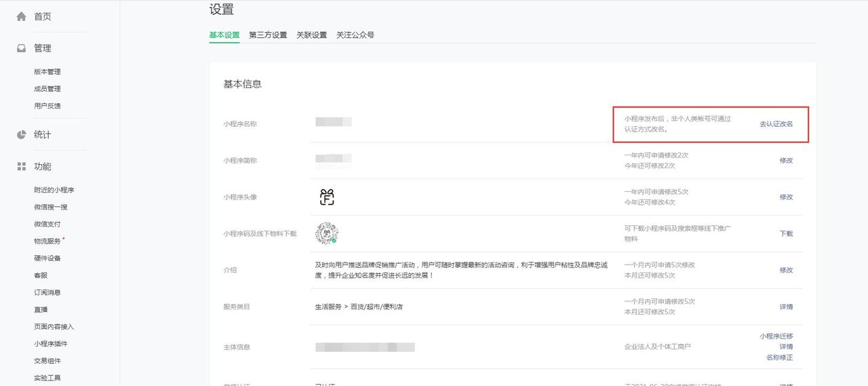Click the 小程序码及线下物料下载 label
The height and width of the screenshot is (386, 868).
[260, 233]
